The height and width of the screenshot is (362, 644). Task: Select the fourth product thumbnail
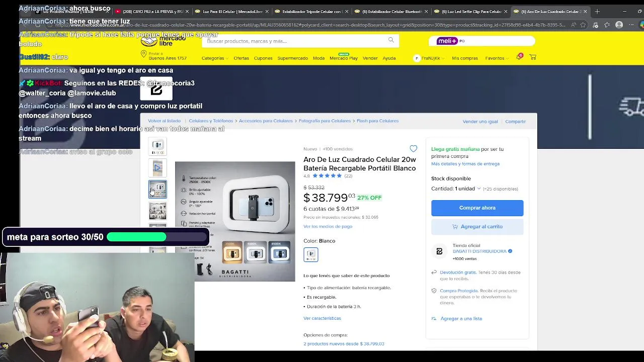tap(157, 211)
